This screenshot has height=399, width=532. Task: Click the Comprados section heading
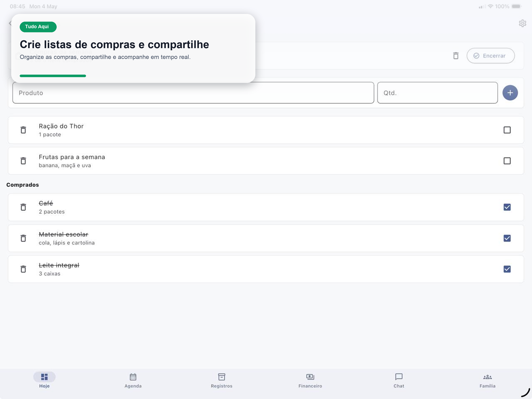tap(23, 185)
